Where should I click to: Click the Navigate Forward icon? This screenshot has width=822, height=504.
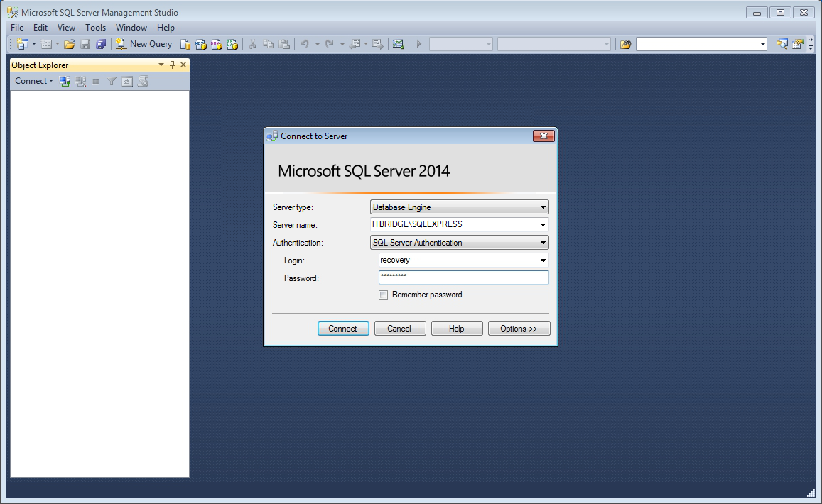pos(377,44)
